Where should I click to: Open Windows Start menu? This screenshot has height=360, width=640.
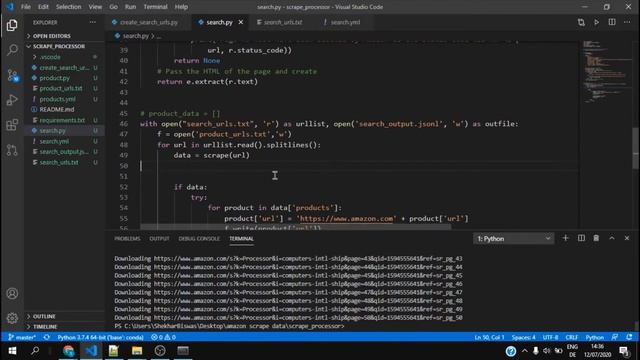point(12,351)
